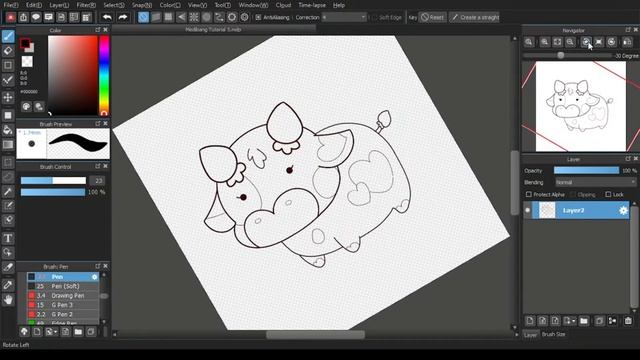Click the Rotate Right icon in Navigator
This screenshot has height=360, width=640.
pos(611,42)
